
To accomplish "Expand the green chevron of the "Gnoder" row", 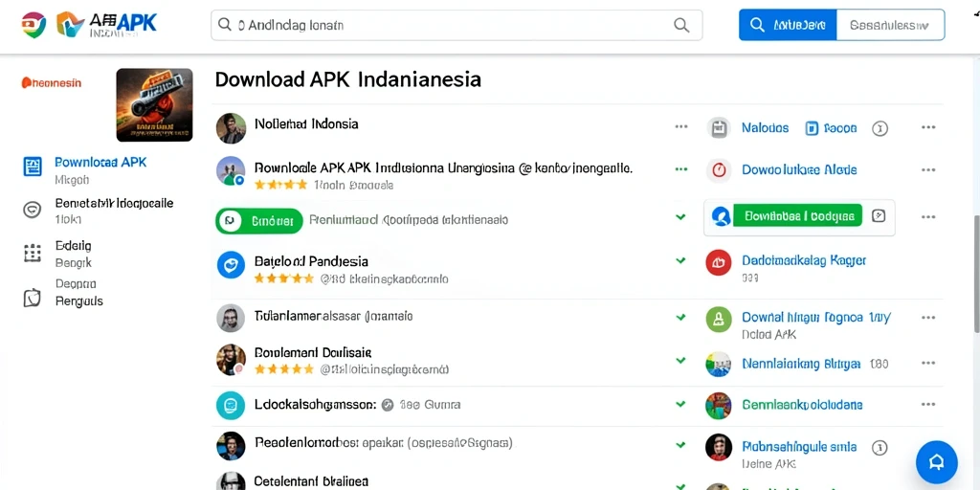I will [680, 217].
